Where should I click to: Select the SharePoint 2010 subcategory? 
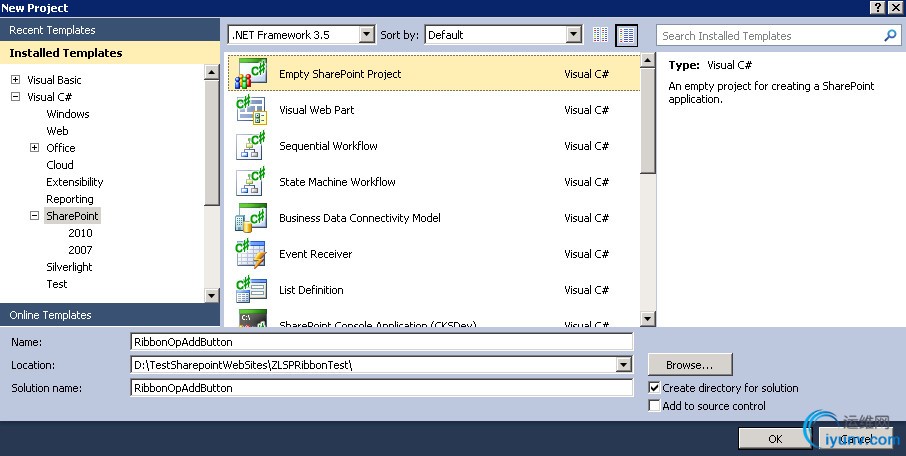pyautogui.click(x=80, y=233)
